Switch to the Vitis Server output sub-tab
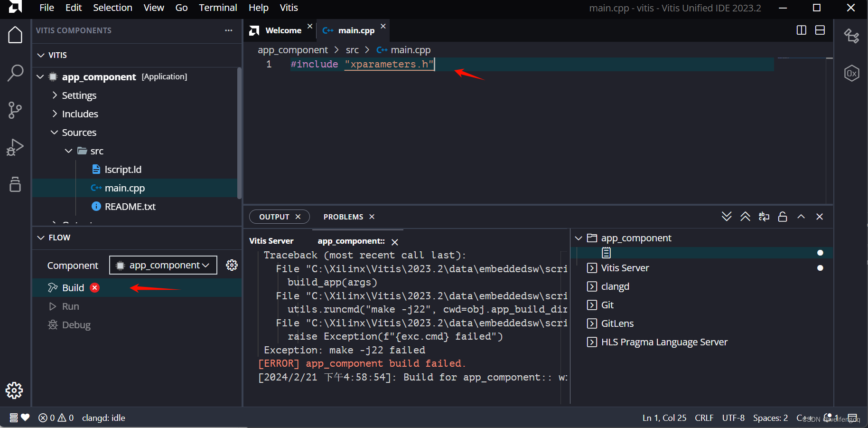 point(271,241)
